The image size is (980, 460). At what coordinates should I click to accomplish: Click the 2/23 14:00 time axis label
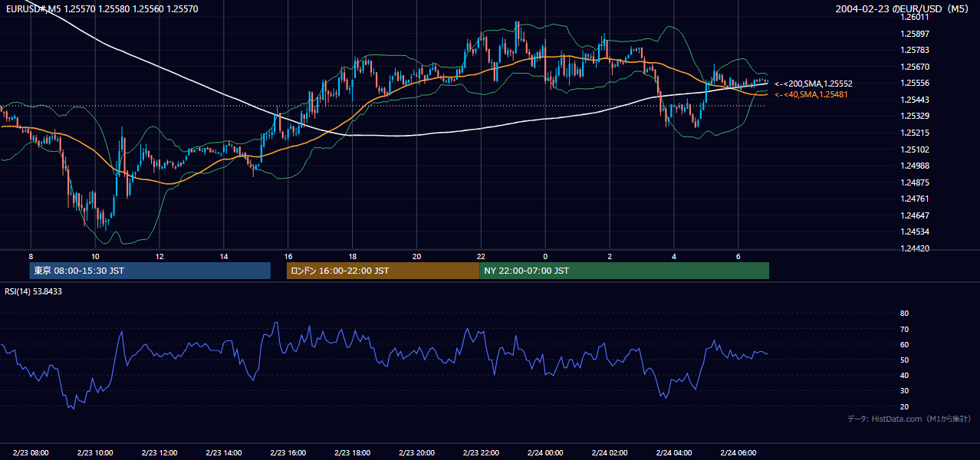point(224,453)
